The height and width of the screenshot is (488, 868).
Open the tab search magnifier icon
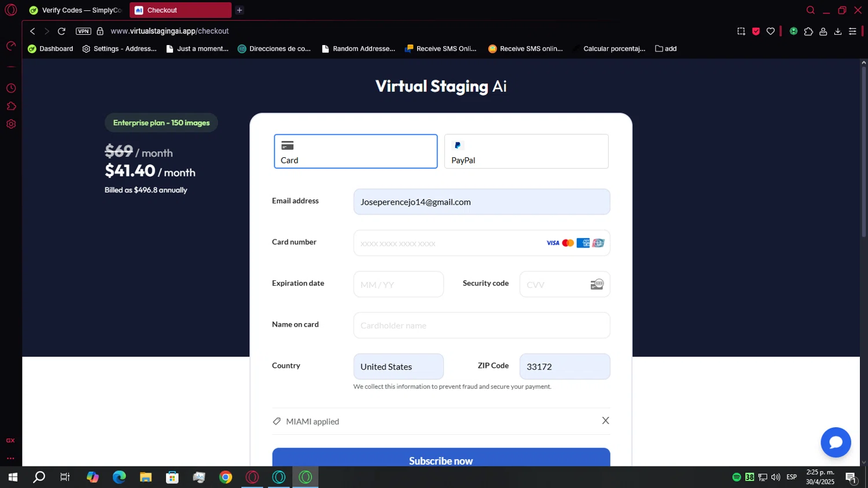point(810,10)
